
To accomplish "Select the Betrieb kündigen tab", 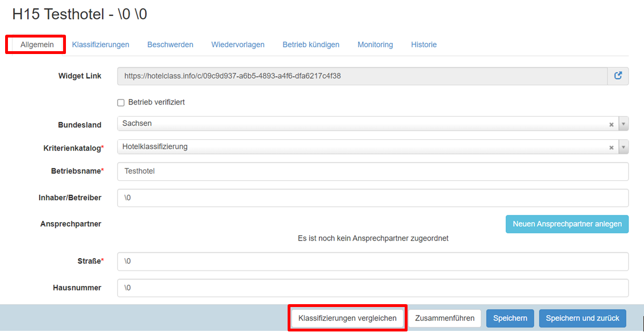I will click(x=311, y=44).
